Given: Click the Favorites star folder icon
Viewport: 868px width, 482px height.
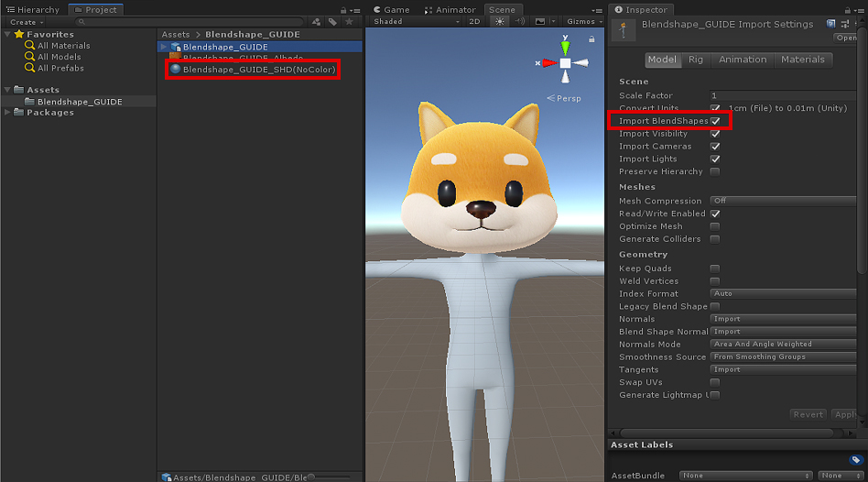Looking at the screenshot, I should (x=19, y=34).
